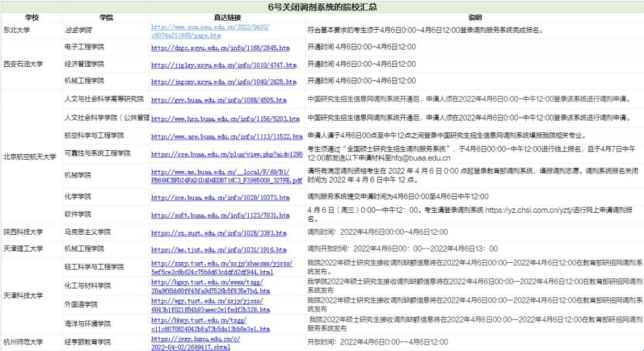Screen dimensions: 644x351
Task: Select the 人文社会科学学院（公共管理 cell
Action: tap(106, 118)
